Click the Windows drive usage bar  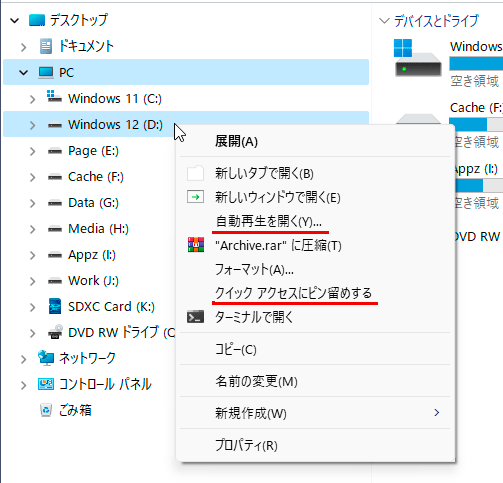click(476, 64)
